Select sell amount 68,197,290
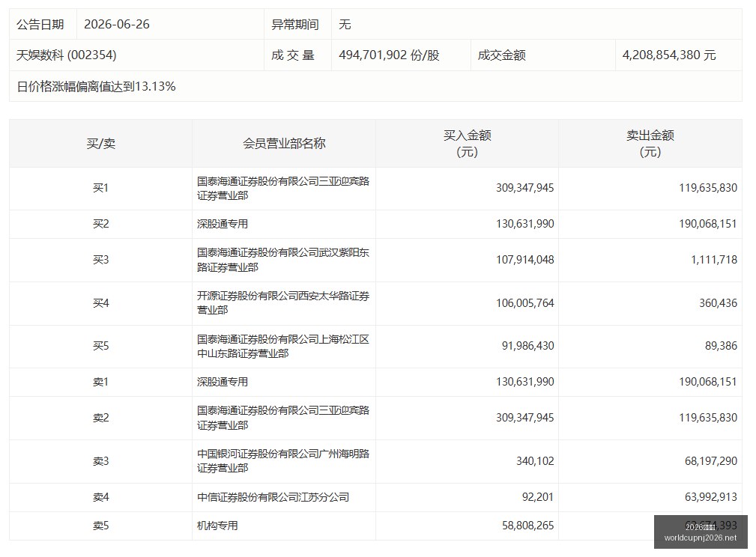This screenshot has width=756, height=557. pos(711,461)
